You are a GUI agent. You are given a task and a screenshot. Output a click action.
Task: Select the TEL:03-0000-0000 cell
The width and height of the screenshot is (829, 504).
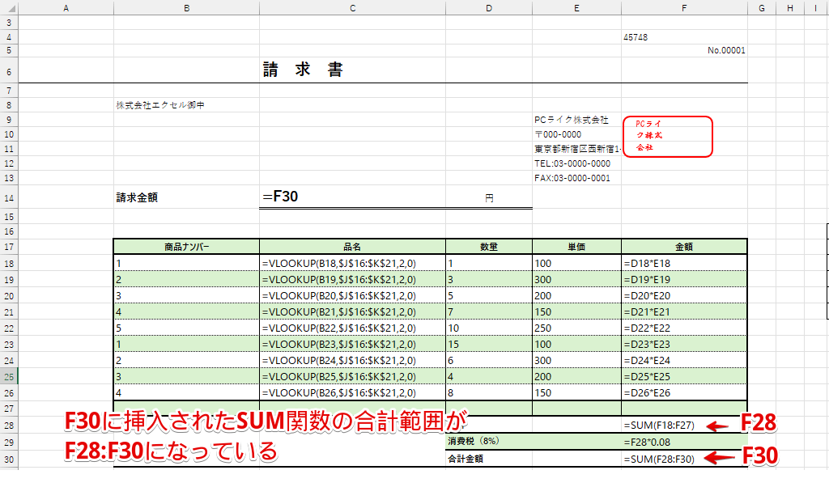click(x=576, y=163)
